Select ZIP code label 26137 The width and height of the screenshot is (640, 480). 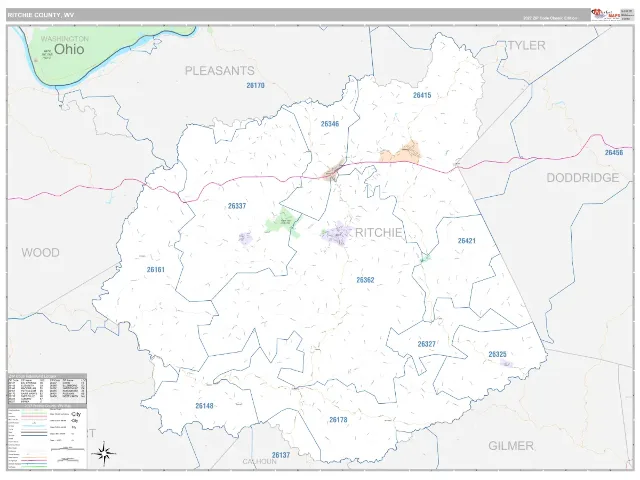pos(281,455)
